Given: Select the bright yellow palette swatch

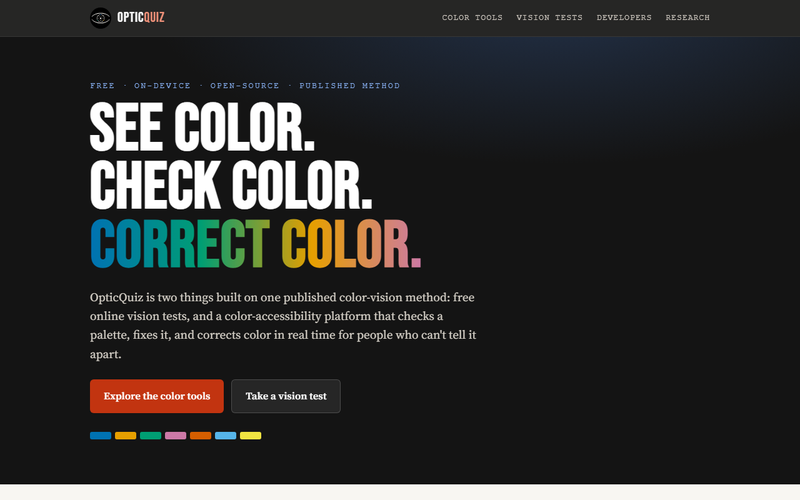Looking at the screenshot, I should click(251, 436).
